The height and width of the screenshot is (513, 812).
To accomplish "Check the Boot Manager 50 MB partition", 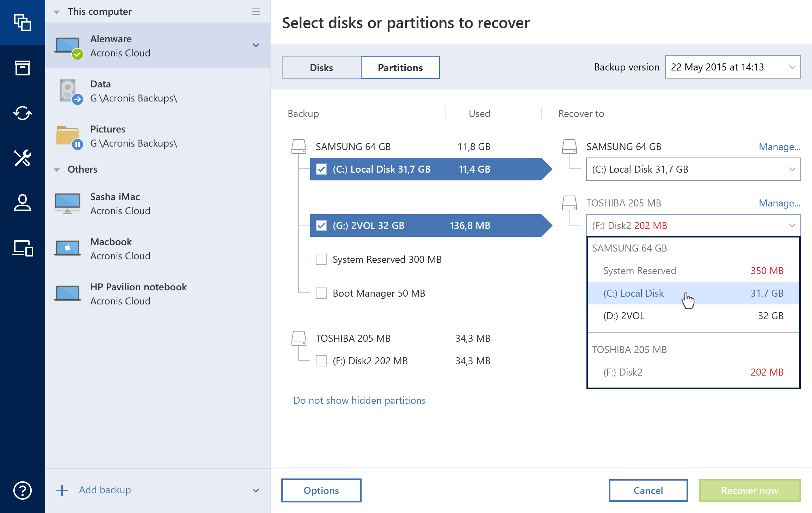I will 321,293.
